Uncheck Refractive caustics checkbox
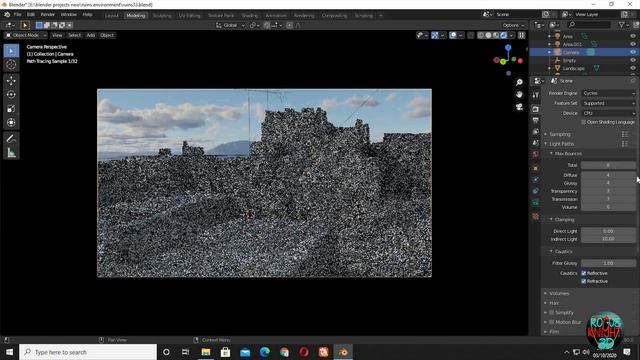This screenshot has width=640, height=360. pyautogui.click(x=584, y=281)
